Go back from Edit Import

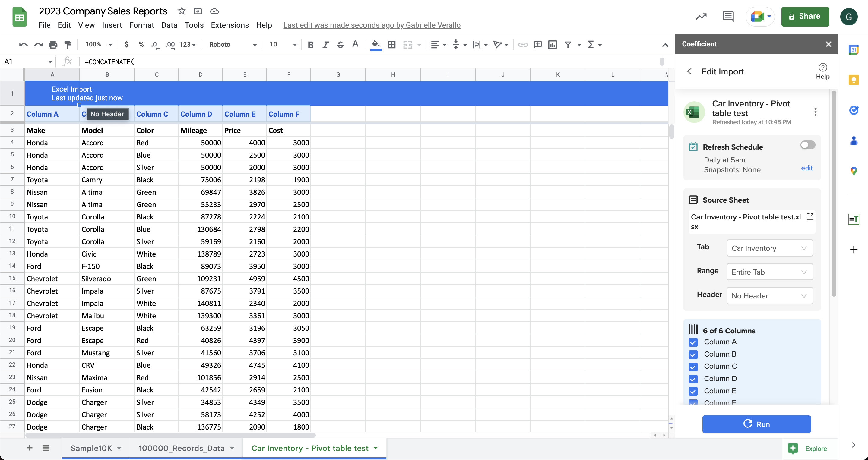pyautogui.click(x=689, y=71)
